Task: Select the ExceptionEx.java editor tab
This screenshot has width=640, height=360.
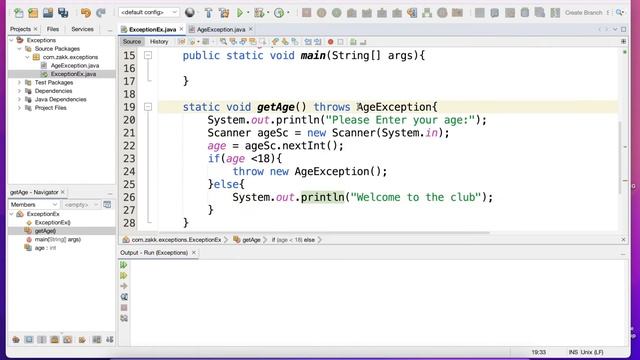Action: click(152, 29)
